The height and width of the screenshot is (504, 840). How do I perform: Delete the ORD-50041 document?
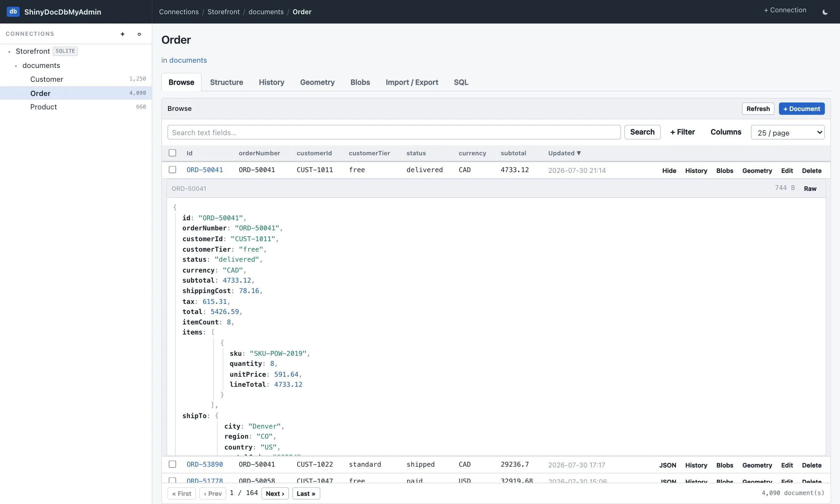point(812,171)
